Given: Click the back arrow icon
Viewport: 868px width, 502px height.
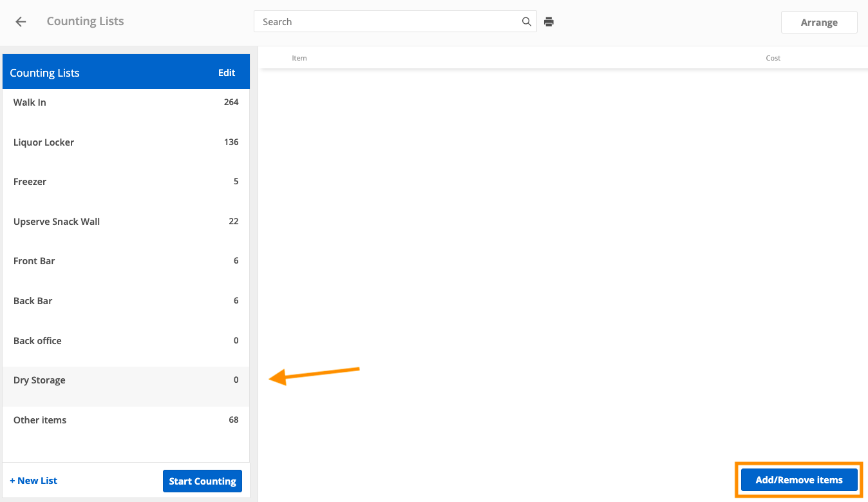Looking at the screenshot, I should [x=21, y=22].
